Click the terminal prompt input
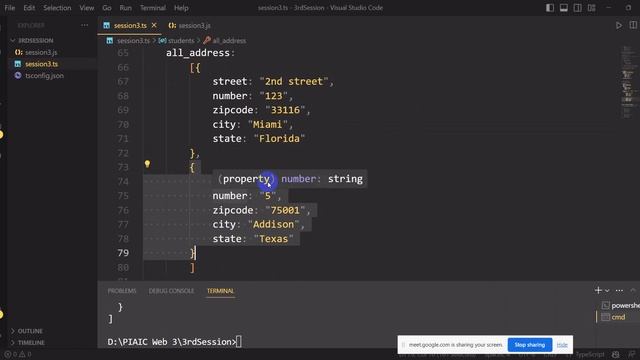The width and height of the screenshot is (640, 360). tap(239, 342)
